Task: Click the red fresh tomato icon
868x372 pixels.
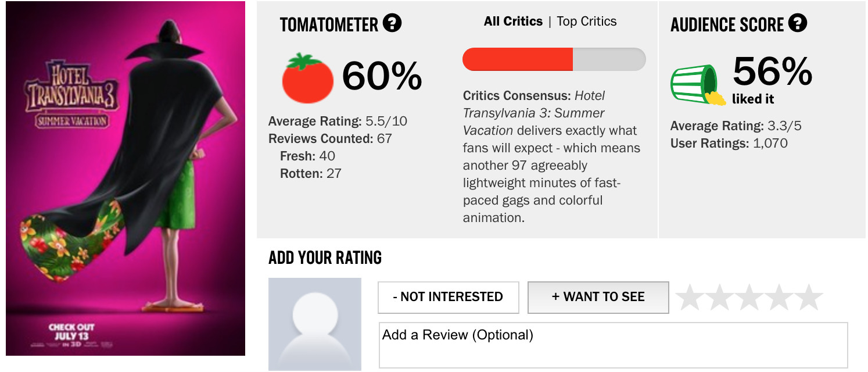Action: (x=308, y=78)
